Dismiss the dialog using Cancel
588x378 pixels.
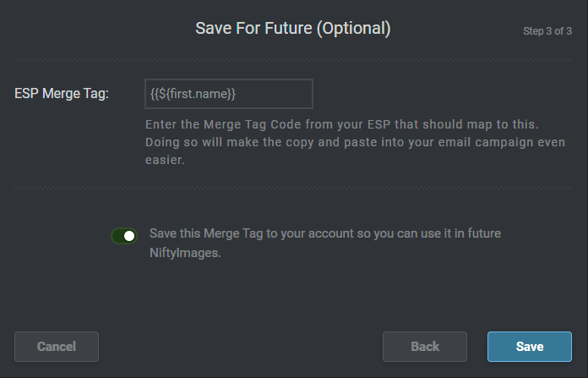(57, 347)
